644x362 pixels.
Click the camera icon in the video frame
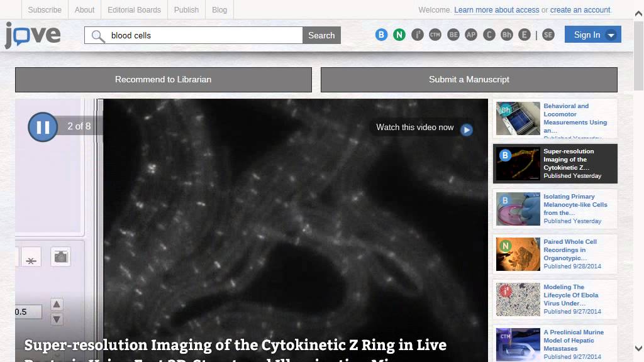coord(61,257)
